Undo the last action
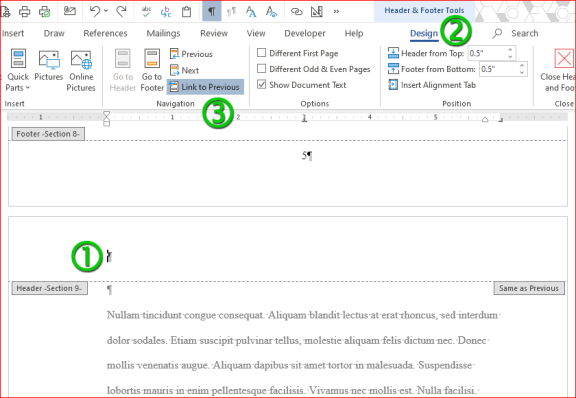This screenshot has width=576, height=398. click(x=95, y=11)
